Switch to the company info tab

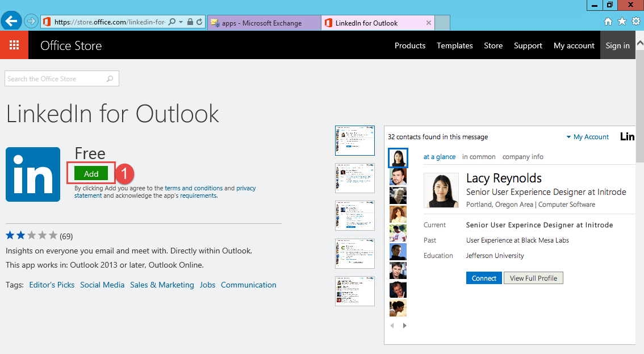(x=523, y=157)
